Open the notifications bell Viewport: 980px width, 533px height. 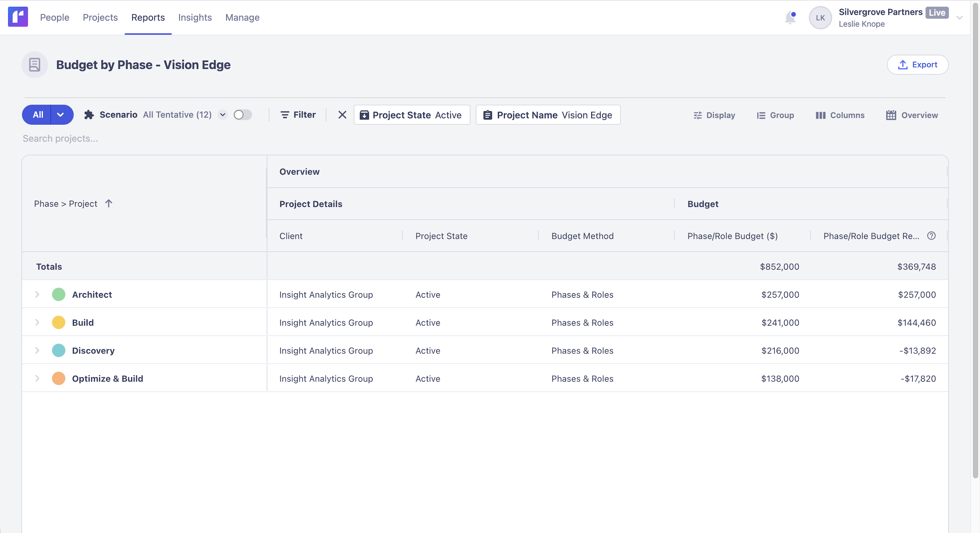pos(790,17)
